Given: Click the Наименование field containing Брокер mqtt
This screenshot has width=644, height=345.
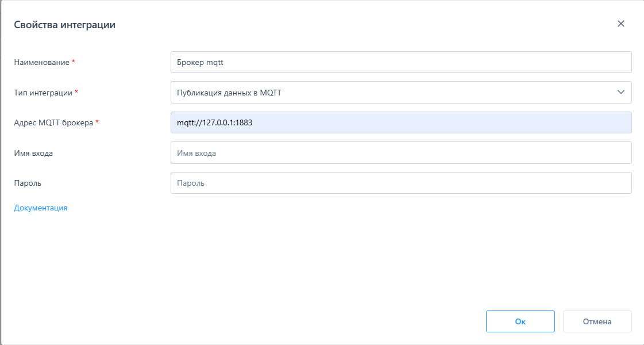Looking at the screenshot, I should click(x=400, y=62).
